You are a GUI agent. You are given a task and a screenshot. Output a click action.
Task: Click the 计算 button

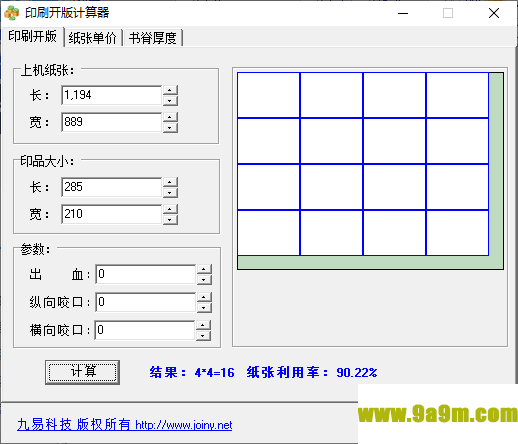[82, 372]
